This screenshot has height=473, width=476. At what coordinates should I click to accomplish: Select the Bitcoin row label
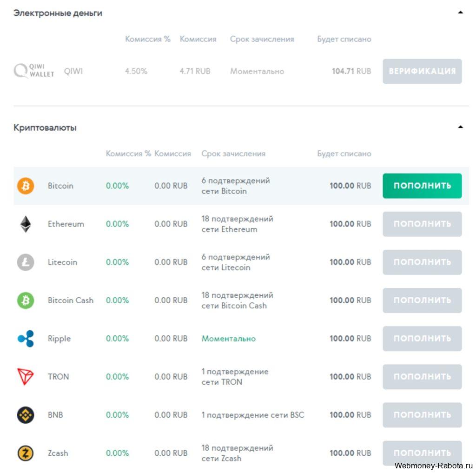[60, 186]
